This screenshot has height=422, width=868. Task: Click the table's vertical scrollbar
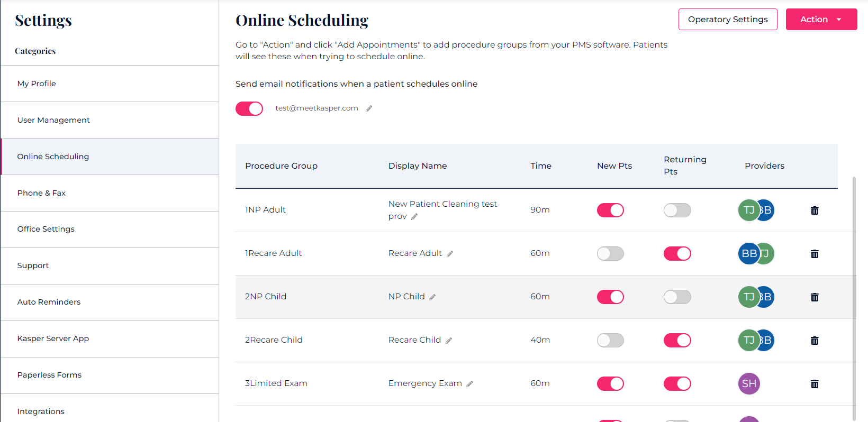click(x=854, y=296)
